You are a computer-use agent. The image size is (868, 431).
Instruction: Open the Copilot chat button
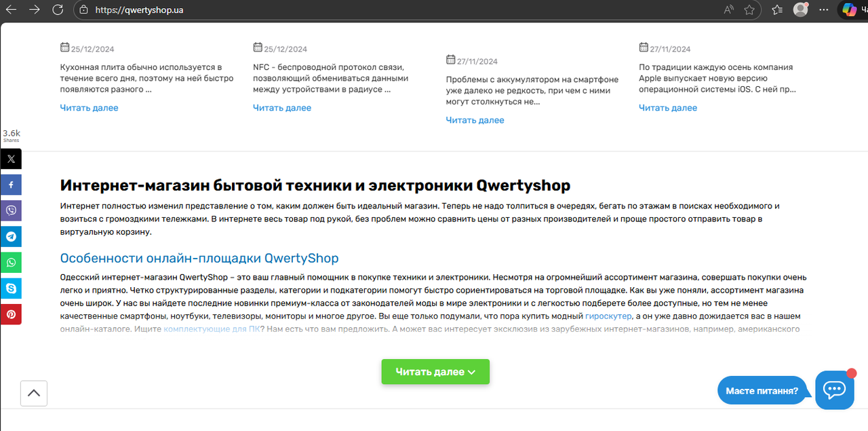pos(849,10)
